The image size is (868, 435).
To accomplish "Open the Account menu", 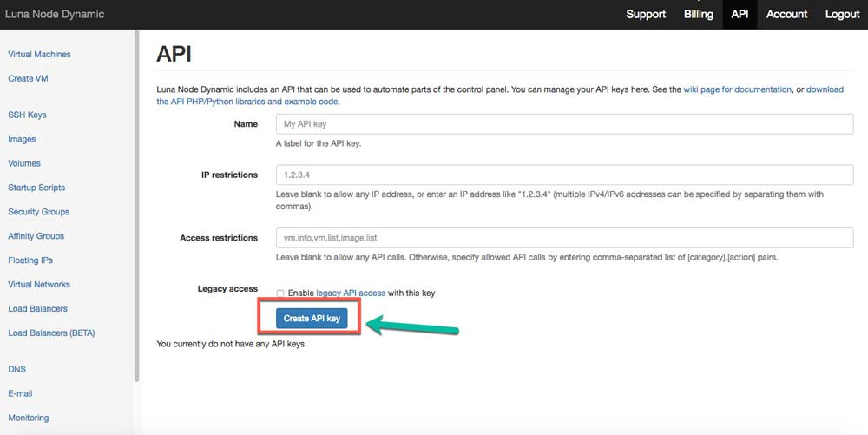I will [786, 14].
